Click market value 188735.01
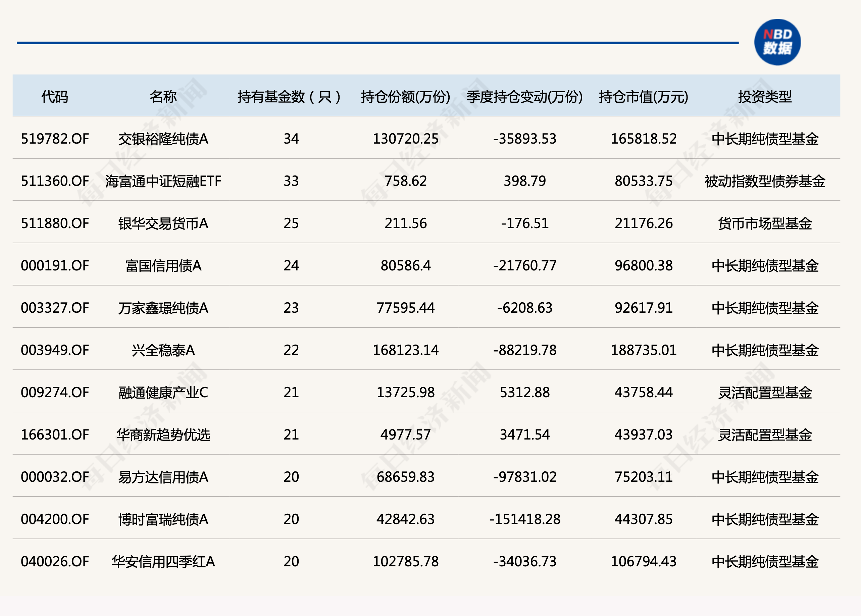This screenshot has height=616, width=861. pyautogui.click(x=643, y=350)
